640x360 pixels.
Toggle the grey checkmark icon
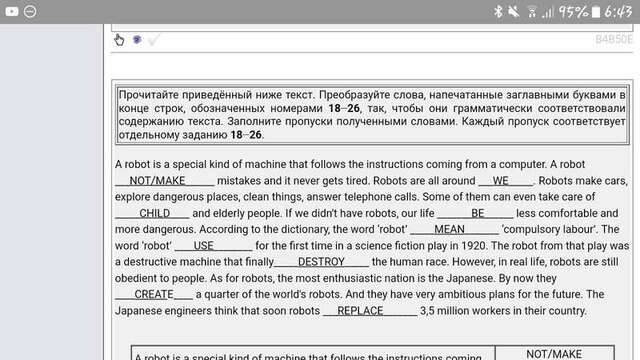[154, 40]
